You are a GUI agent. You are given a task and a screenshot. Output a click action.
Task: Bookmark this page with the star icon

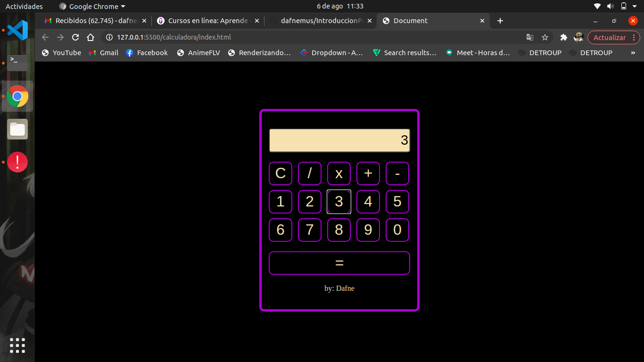545,37
